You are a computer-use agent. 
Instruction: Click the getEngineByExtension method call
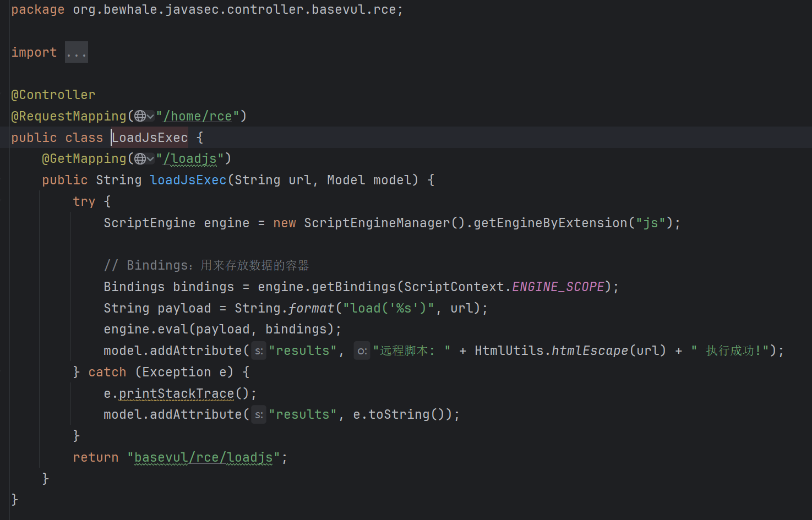pyautogui.click(x=551, y=223)
